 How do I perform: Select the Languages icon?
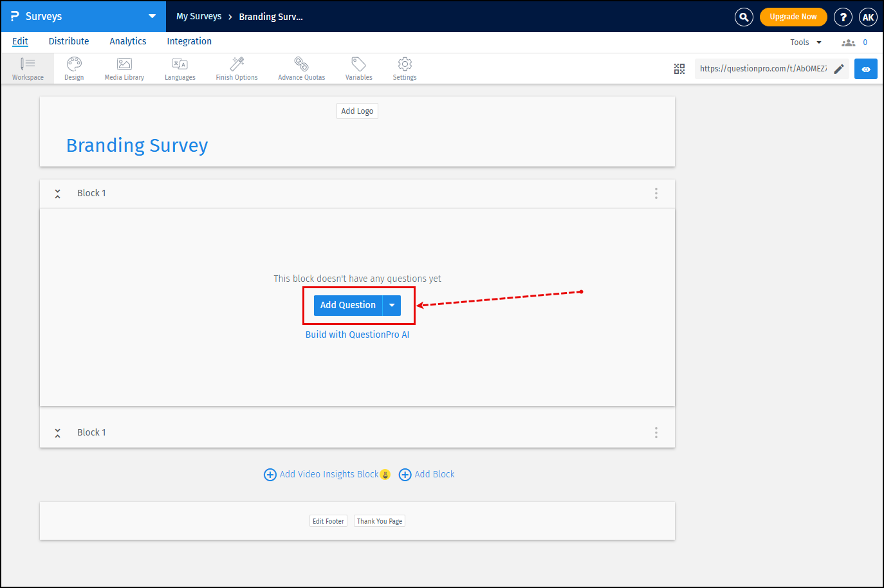pos(180,68)
